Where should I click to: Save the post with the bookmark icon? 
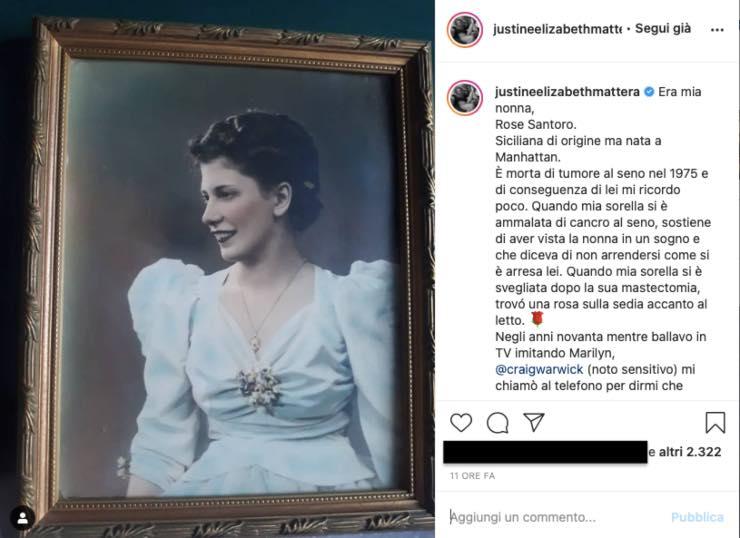pyautogui.click(x=715, y=422)
